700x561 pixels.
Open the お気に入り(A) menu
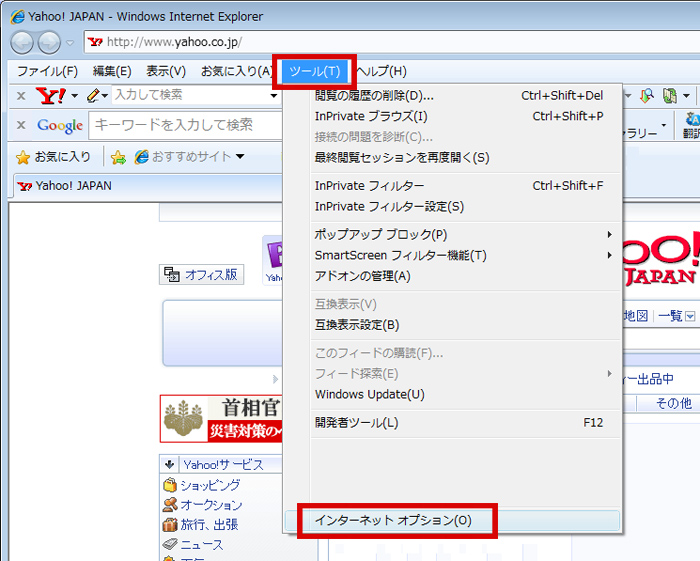(x=237, y=71)
